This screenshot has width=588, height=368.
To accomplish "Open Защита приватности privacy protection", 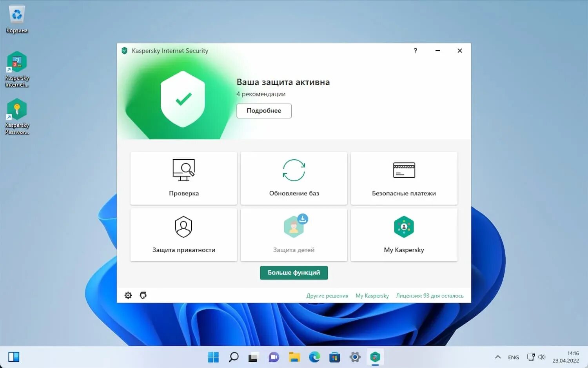I will click(x=183, y=235).
